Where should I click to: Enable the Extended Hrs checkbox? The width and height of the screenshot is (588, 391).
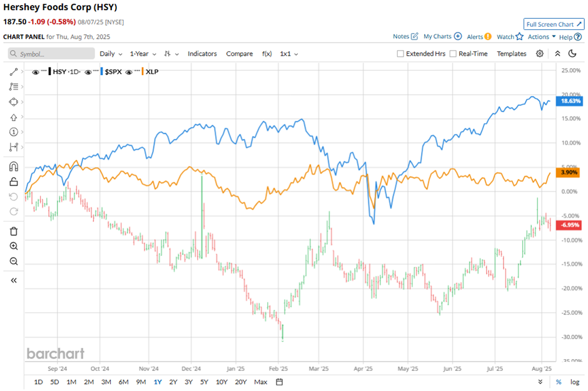click(x=400, y=54)
